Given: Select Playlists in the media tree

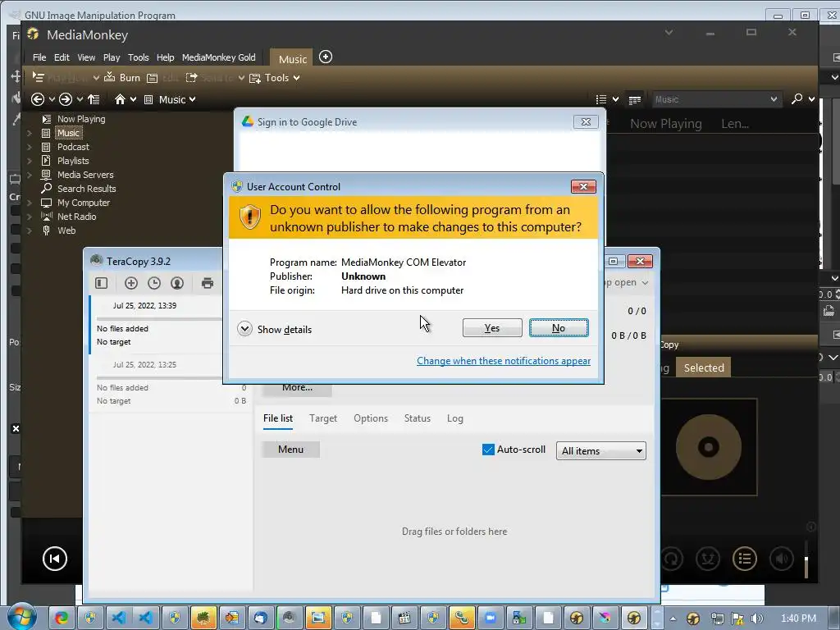Looking at the screenshot, I should coord(73,161).
